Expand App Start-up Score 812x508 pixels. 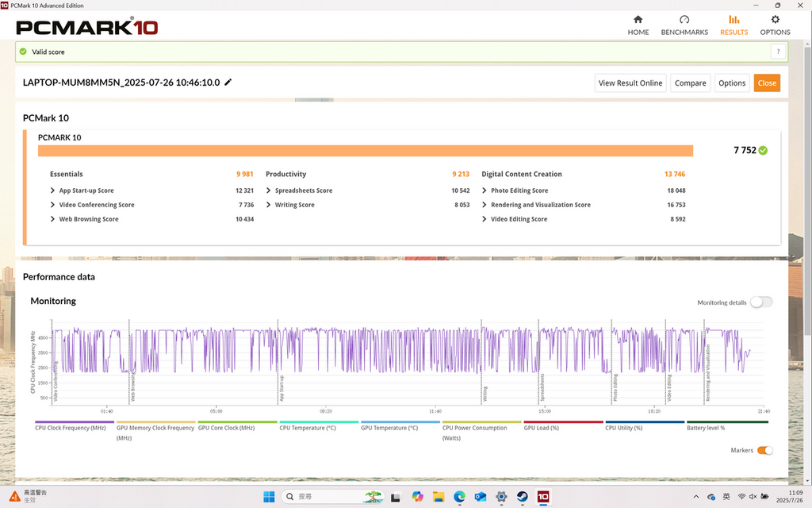(52, 190)
